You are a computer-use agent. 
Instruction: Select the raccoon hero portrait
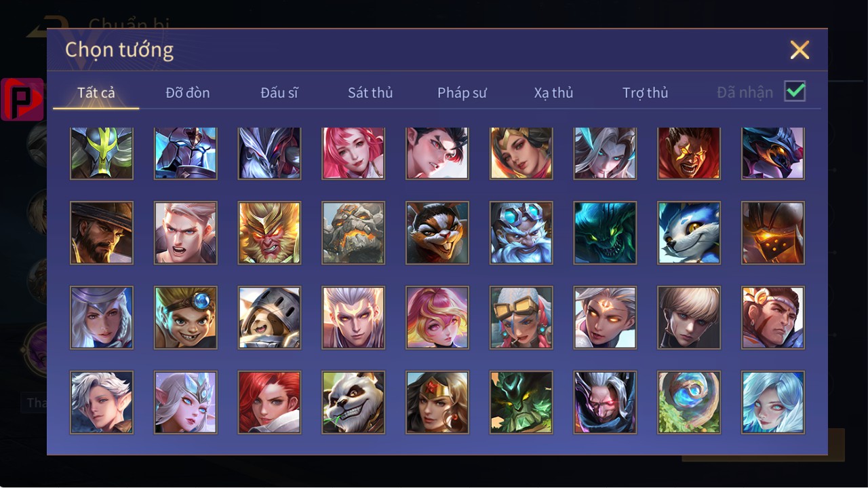pyautogui.click(x=437, y=233)
